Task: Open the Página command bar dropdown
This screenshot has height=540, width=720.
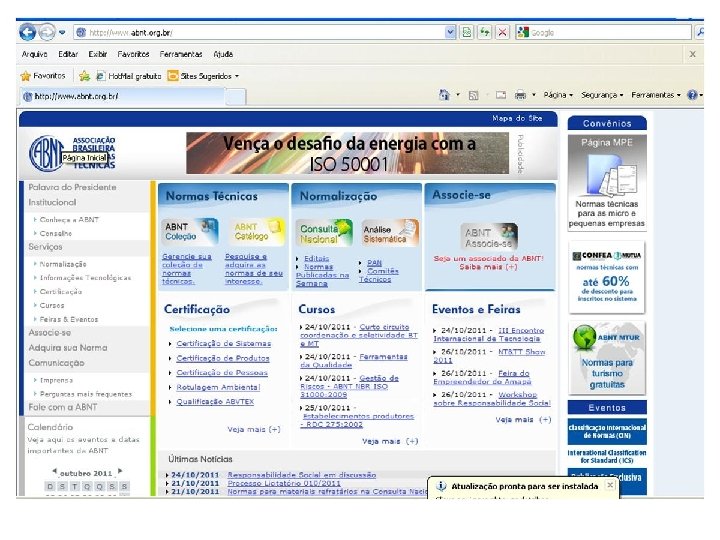Action: (558, 95)
